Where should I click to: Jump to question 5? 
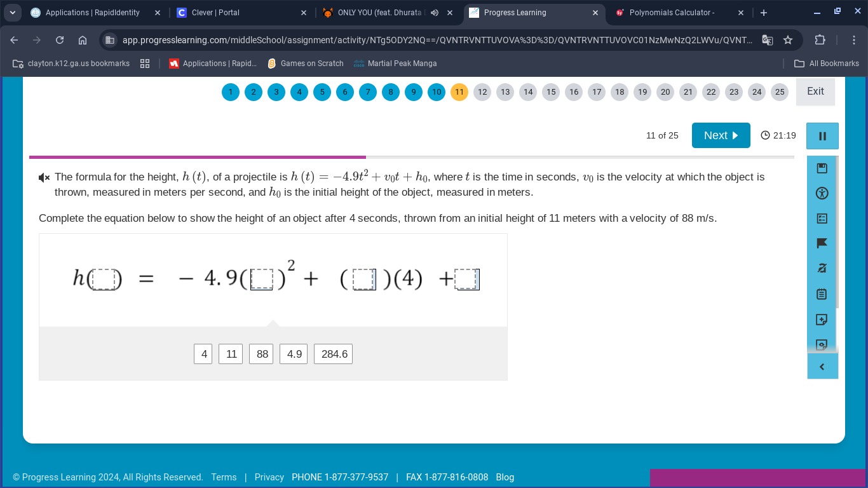(322, 92)
